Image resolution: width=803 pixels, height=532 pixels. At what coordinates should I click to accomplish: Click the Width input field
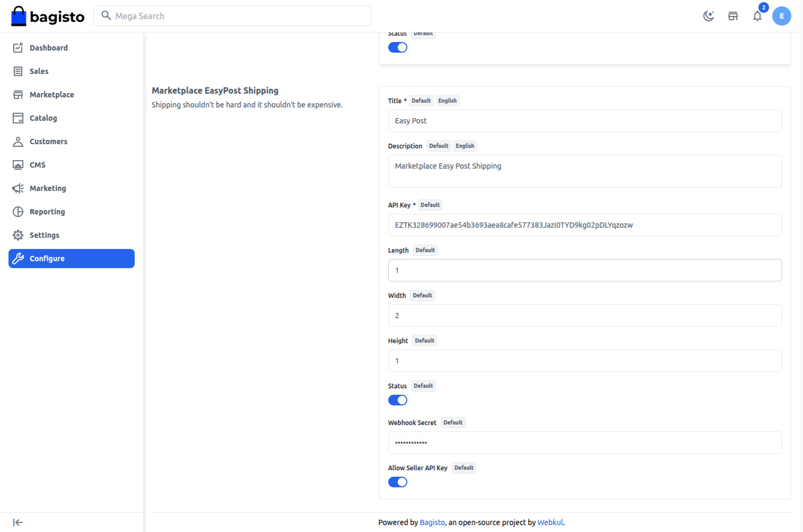[585, 315]
